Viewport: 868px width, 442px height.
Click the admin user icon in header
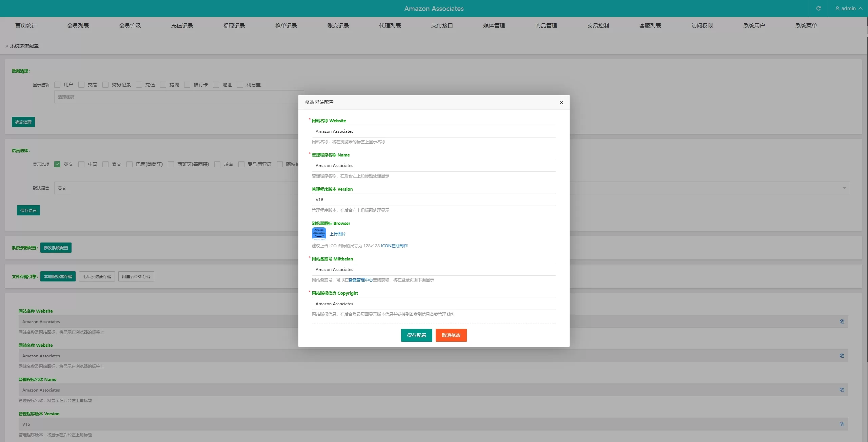(x=837, y=8)
